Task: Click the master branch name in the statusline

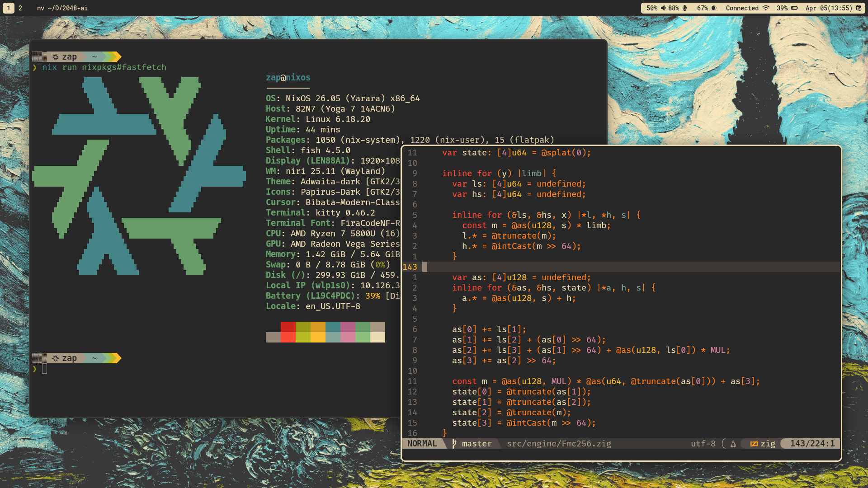Action: 476,444
